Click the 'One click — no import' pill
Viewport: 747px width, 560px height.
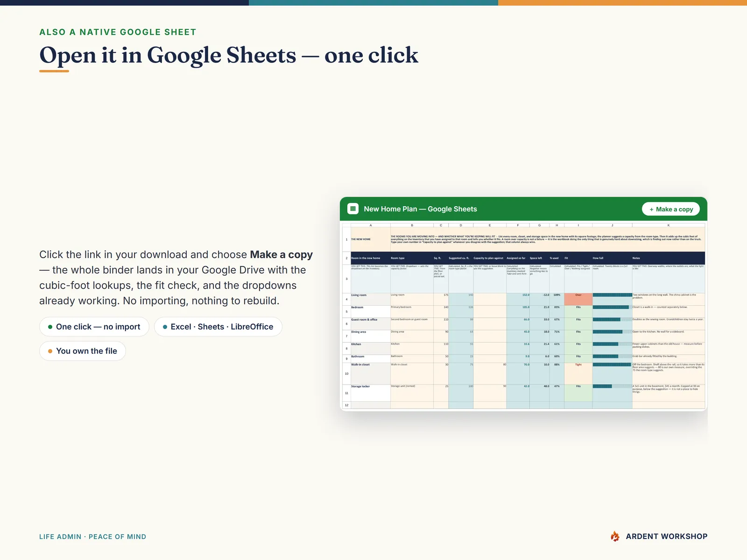94,327
